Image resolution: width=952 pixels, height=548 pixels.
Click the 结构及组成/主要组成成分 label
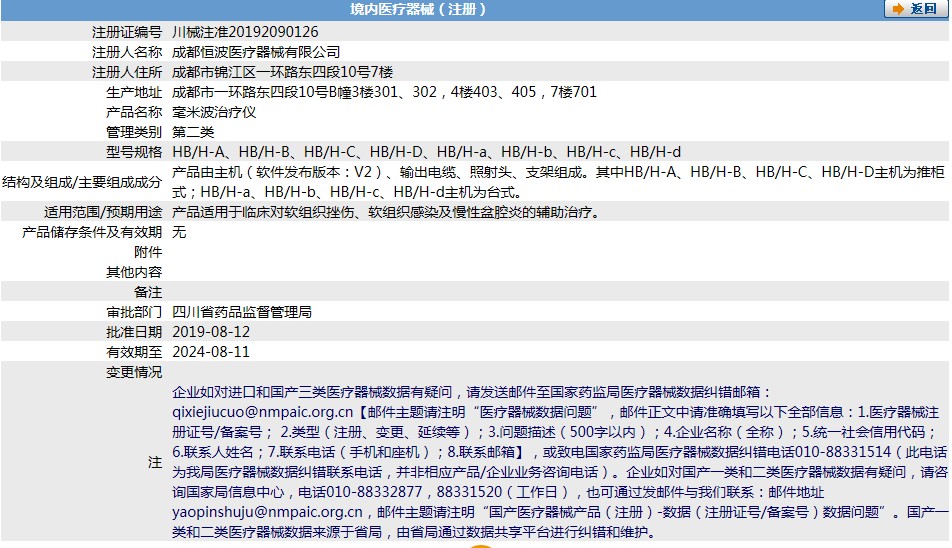pyautogui.click(x=82, y=182)
